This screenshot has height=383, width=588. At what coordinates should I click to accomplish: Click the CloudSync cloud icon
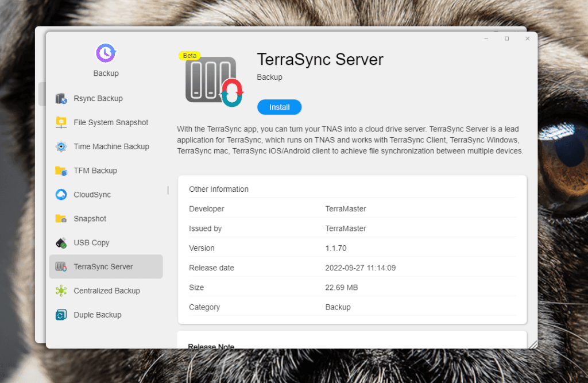(61, 195)
